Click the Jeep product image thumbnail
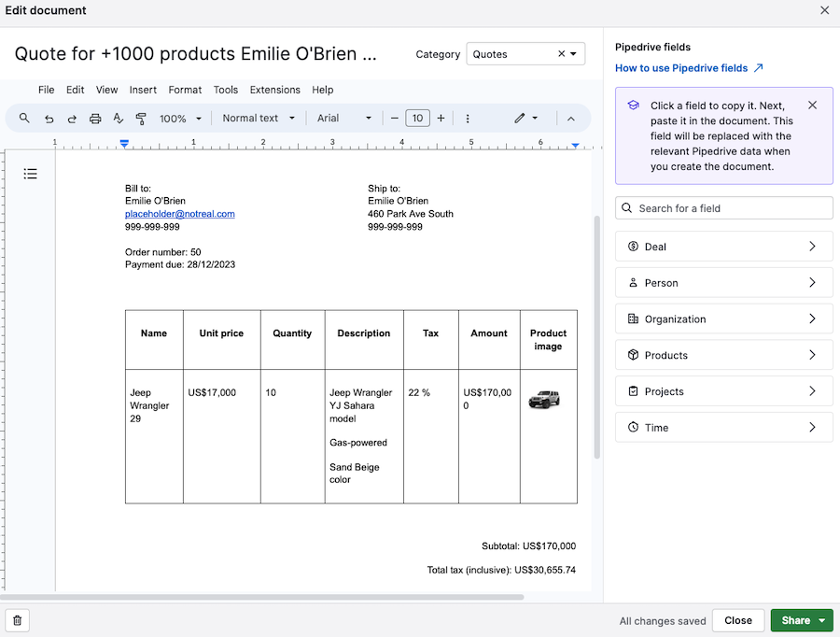 544,400
